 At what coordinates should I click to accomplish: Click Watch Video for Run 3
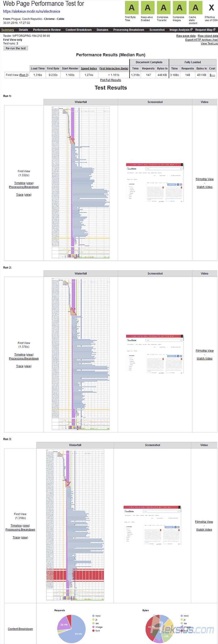pyautogui.click(x=204, y=530)
